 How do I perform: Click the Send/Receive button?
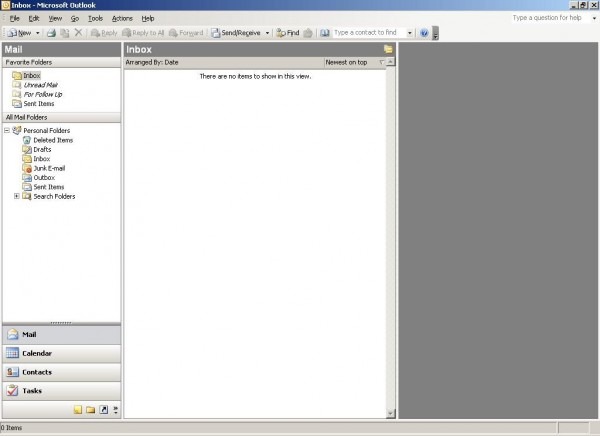click(236, 33)
